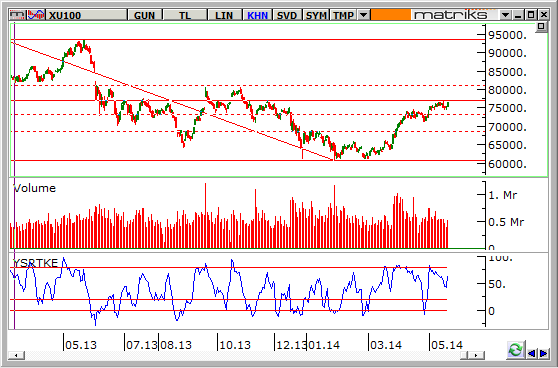Click the SYM button
Image resolution: width=558 pixels, height=368 pixels.
click(316, 15)
